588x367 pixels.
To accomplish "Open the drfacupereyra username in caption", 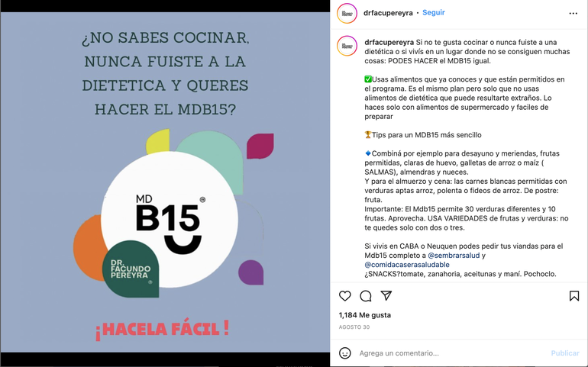I will click(x=389, y=43).
